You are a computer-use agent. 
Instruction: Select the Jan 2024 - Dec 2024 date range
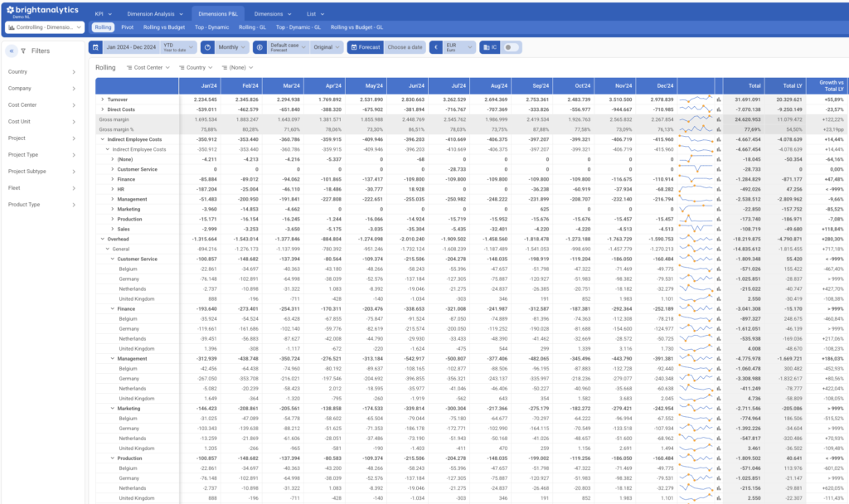point(131,47)
